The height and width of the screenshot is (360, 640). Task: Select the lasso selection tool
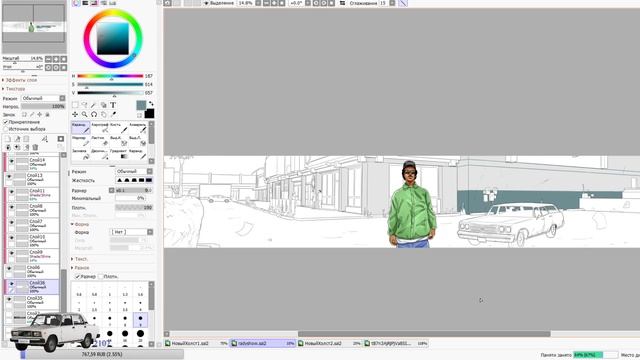pos(84,105)
